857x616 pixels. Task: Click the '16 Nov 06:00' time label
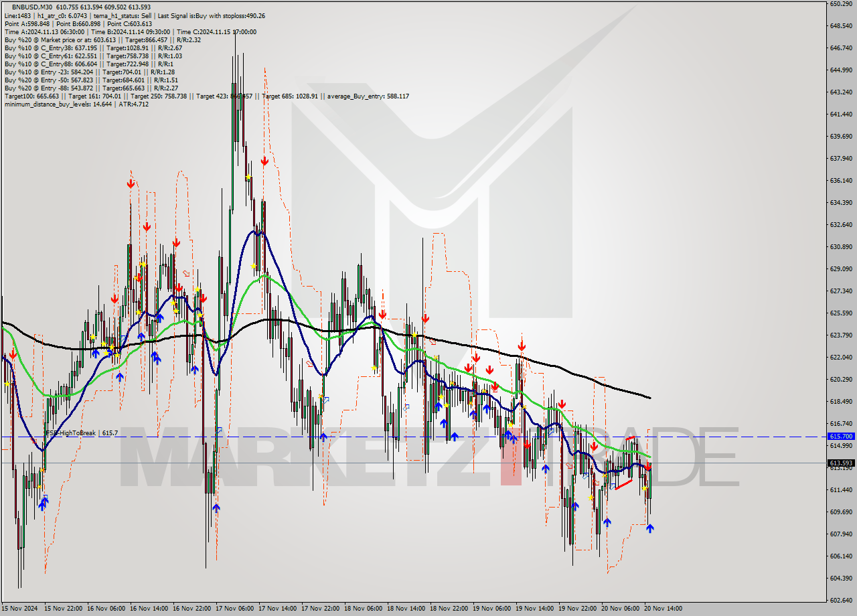(x=106, y=609)
